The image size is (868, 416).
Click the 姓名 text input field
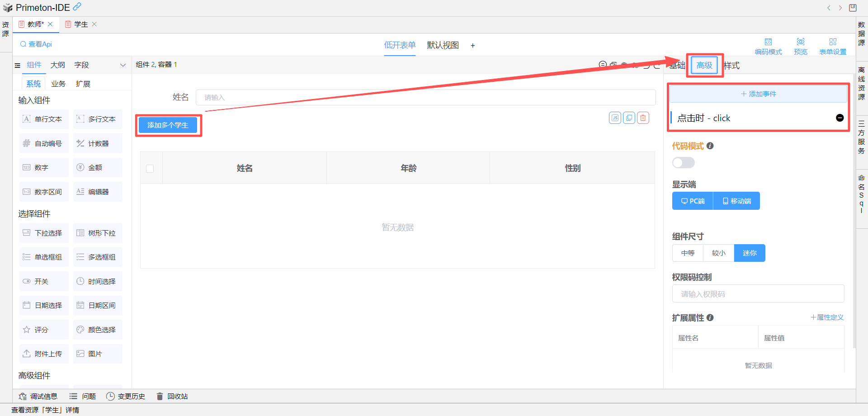click(425, 97)
